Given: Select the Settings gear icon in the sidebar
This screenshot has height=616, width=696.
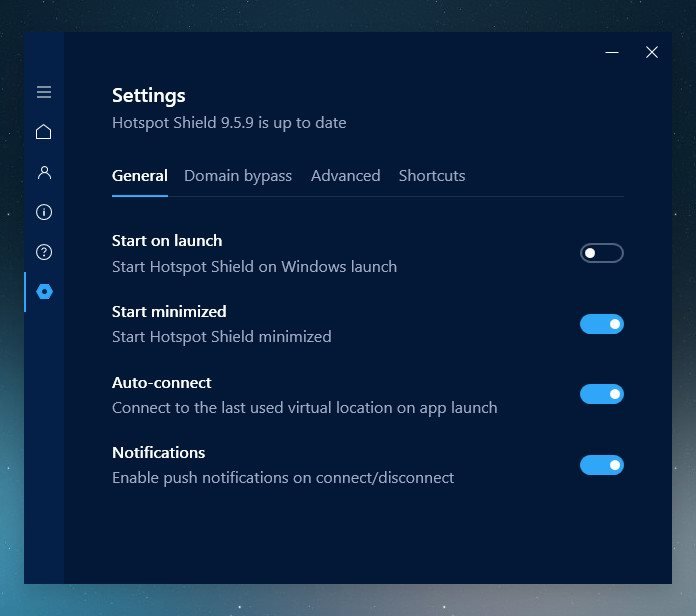Looking at the screenshot, I should tap(44, 291).
